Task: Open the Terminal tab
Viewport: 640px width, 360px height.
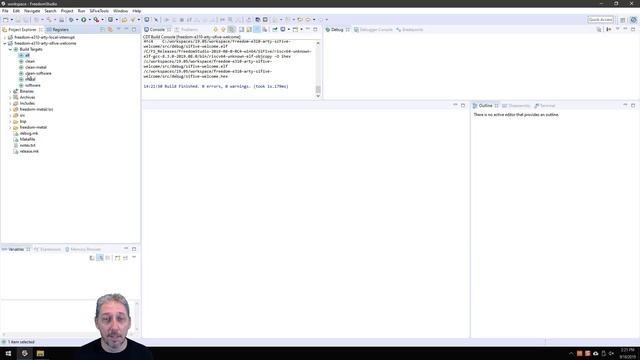Action: coord(545,106)
